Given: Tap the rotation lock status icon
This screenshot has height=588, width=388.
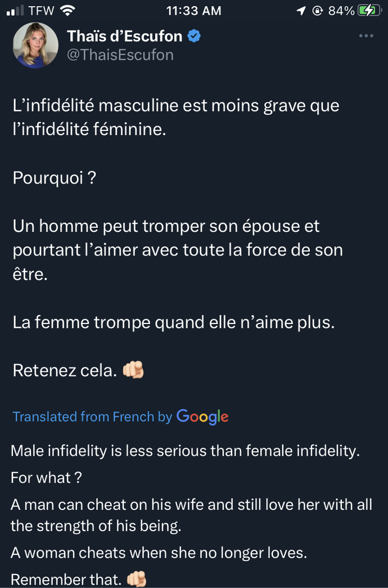Looking at the screenshot, I should [x=318, y=11].
